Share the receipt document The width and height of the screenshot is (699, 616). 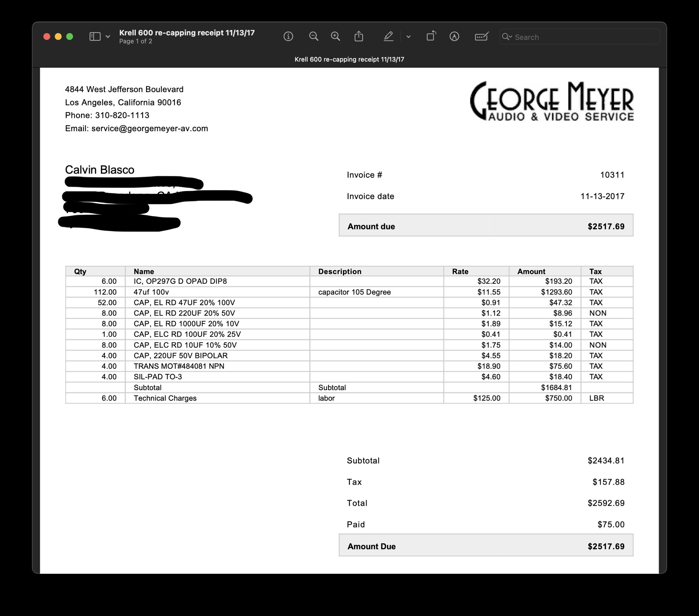359,36
